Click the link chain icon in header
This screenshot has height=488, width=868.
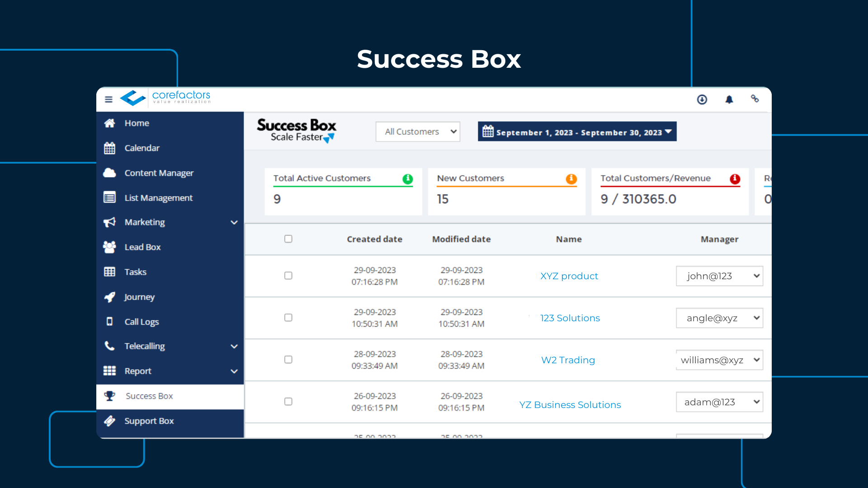pos(755,99)
